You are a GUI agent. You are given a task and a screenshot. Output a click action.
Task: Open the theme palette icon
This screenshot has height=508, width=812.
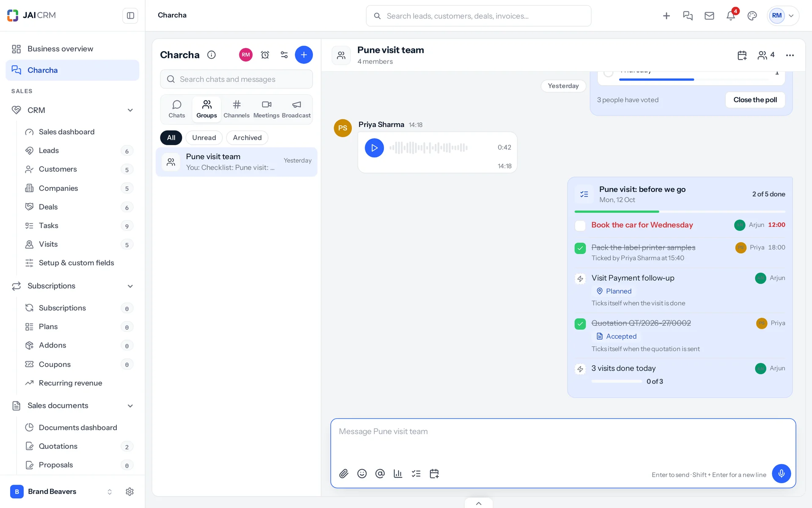coord(752,16)
